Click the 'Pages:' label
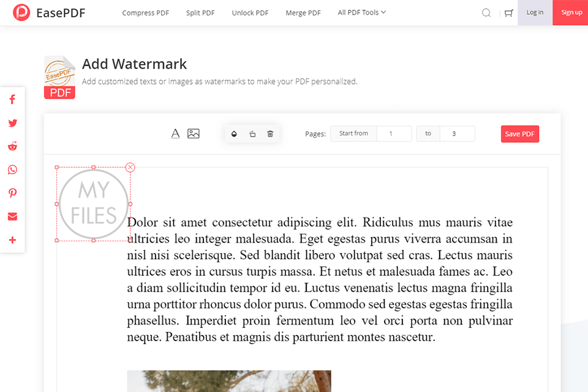The image size is (588, 392). tap(315, 134)
